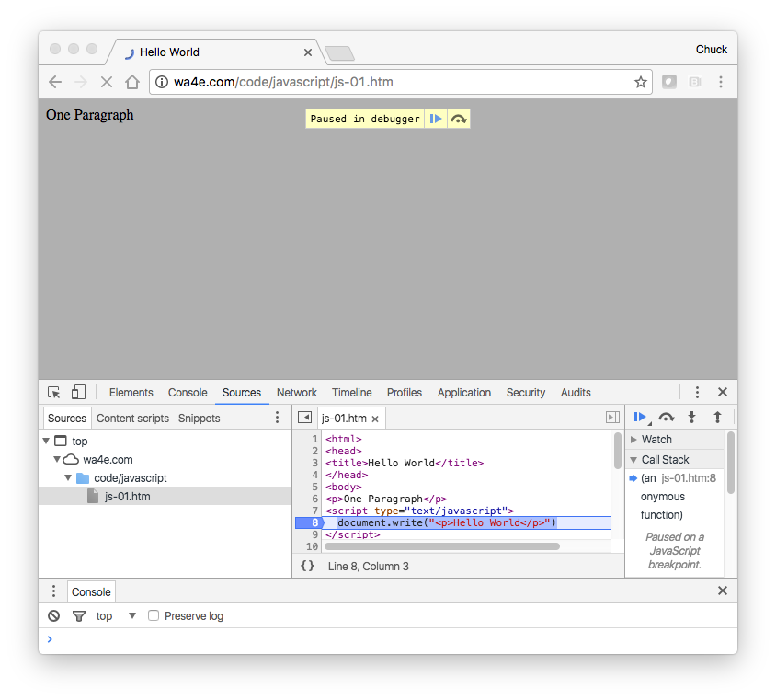This screenshot has width=776, height=700.
Task: Resume script execution in the debugger
Action: [x=642, y=418]
